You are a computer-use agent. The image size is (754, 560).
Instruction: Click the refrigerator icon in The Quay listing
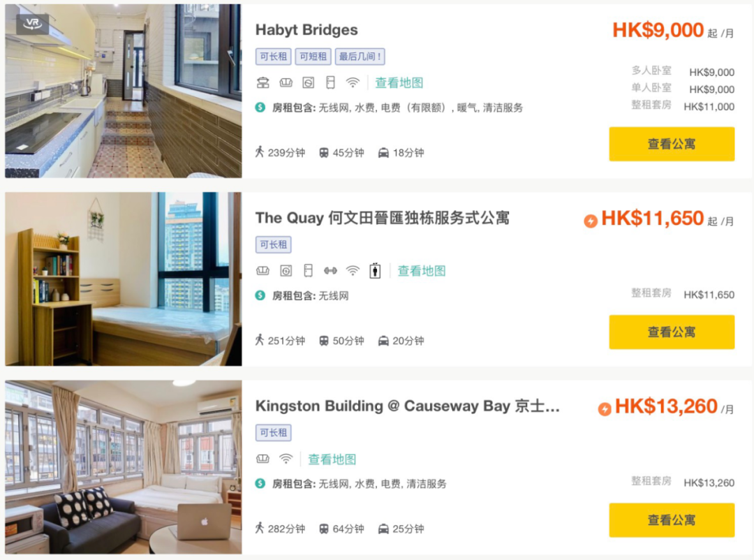[x=309, y=271]
